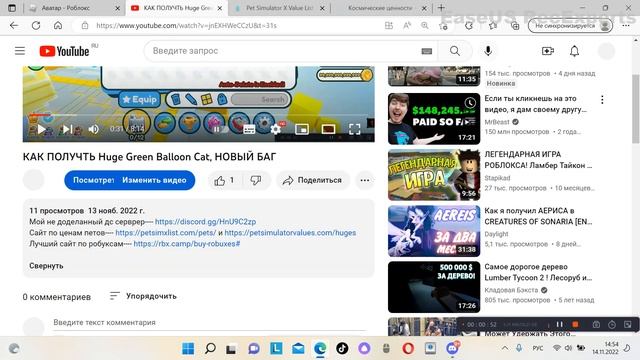
Task: Open the Lumber Tycoon 2 video thumbnail
Action: pos(434,287)
